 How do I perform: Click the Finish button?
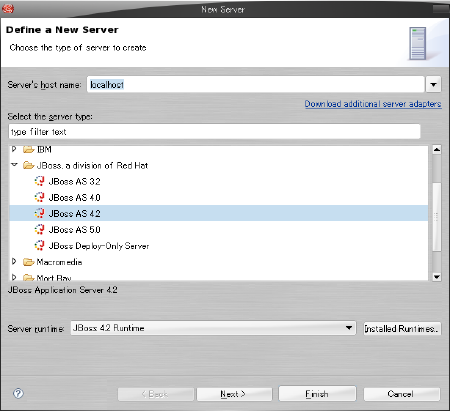pyautogui.click(x=317, y=394)
